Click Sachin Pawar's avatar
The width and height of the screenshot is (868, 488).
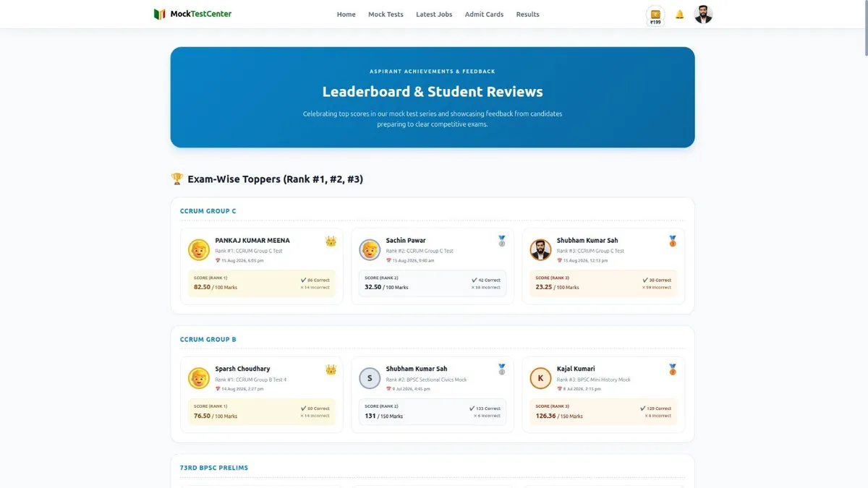(370, 250)
